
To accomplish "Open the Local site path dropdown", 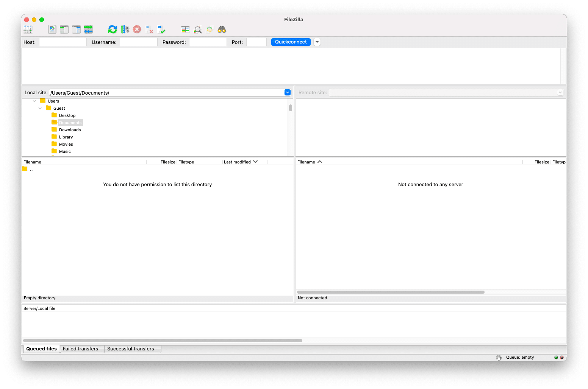I will click(x=288, y=92).
